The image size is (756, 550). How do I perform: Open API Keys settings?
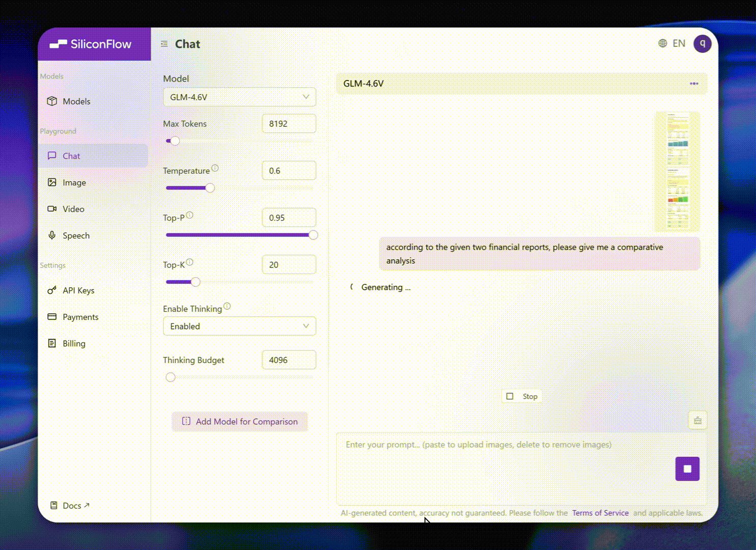[93, 290]
